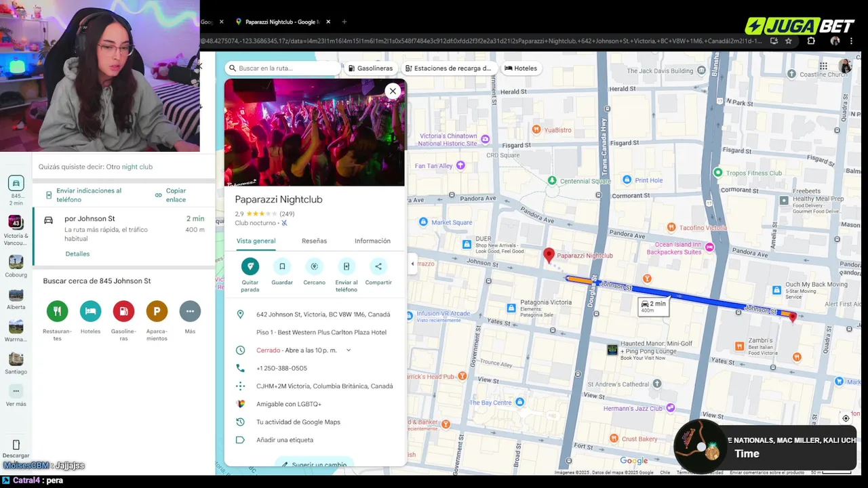Image resolution: width=868 pixels, height=488 pixels.
Task: Click the Buscar en la ruta field
Action: pos(283,68)
